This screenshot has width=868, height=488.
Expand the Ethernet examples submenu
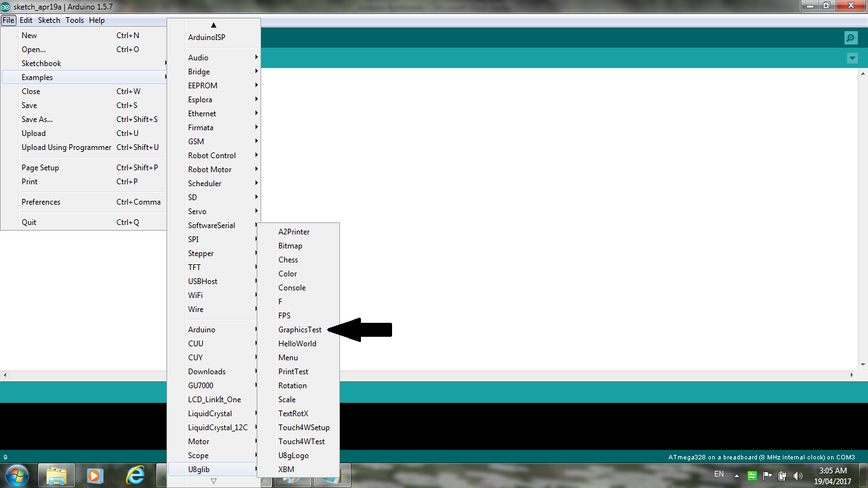click(x=214, y=114)
